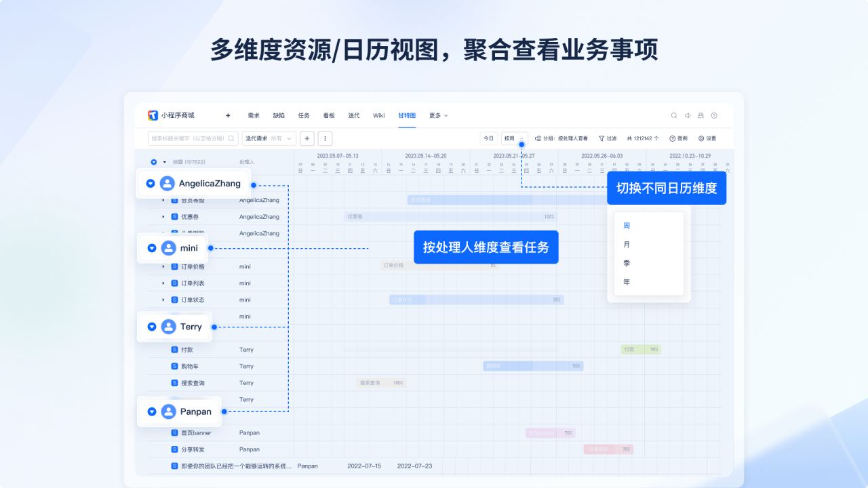The image size is (868, 488).
Task: Click the S icon of 付款 row
Action: (x=174, y=350)
